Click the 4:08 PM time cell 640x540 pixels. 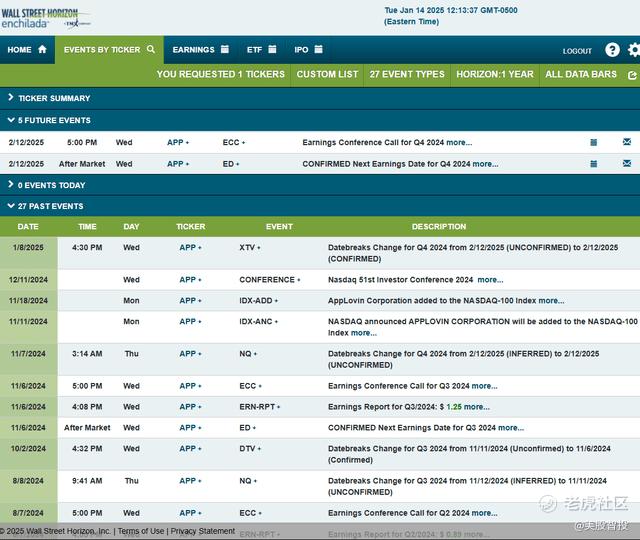87,407
